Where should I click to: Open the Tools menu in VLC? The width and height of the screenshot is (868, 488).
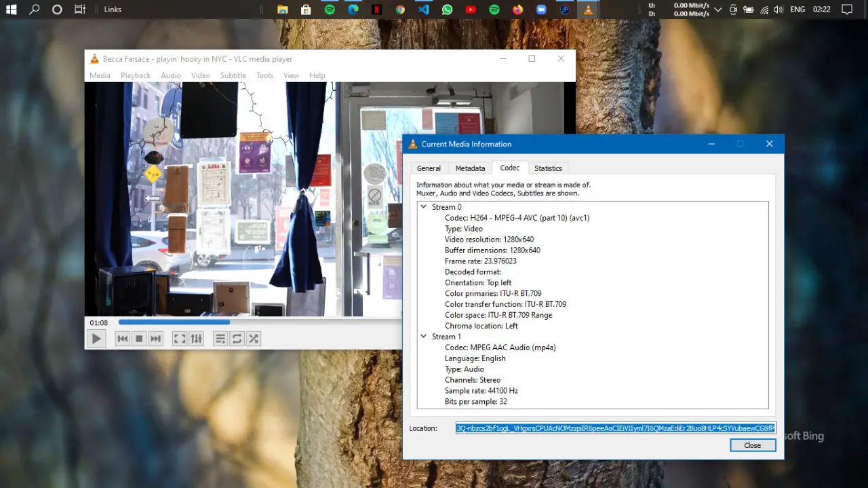[264, 75]
